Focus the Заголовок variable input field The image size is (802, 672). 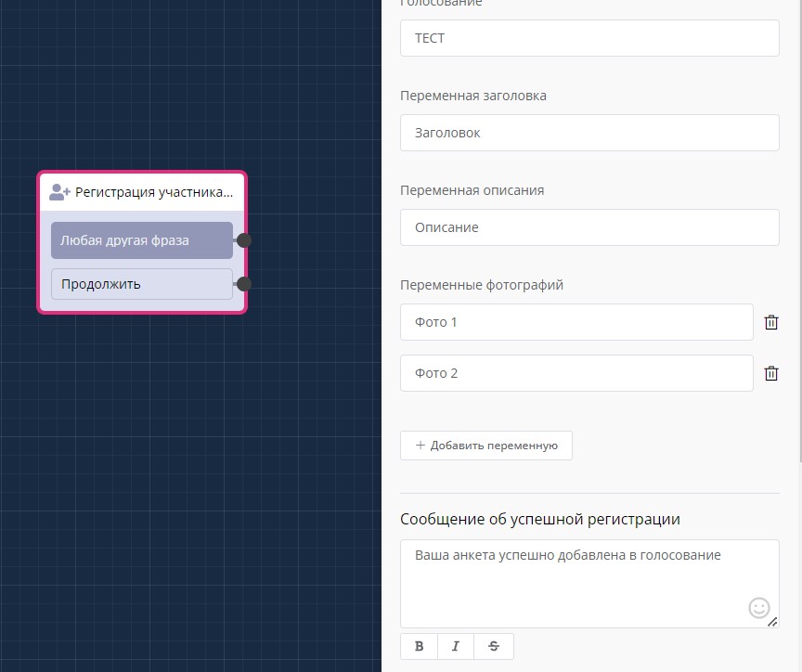pyautogui.click(x=589, y=133)
